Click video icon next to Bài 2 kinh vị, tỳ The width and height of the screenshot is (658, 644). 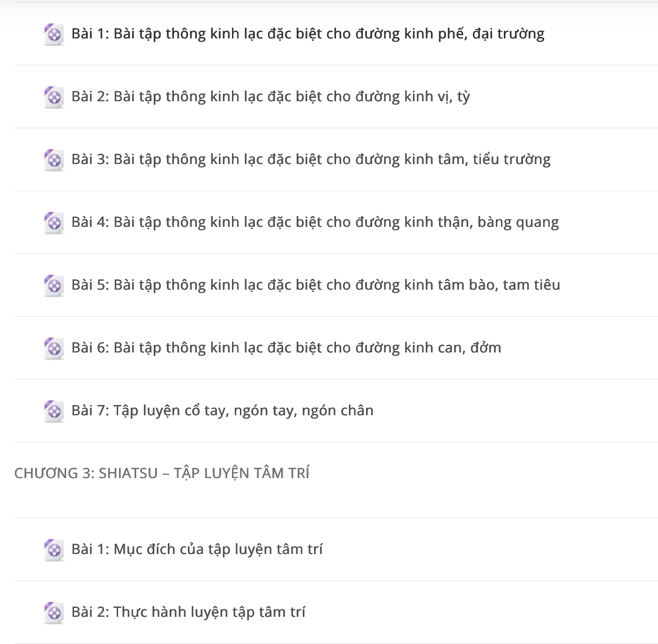(54, 97)
